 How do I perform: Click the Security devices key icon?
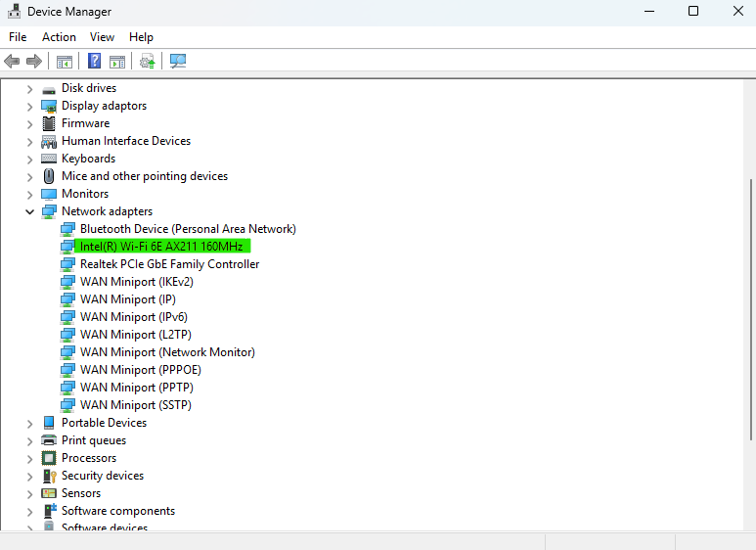point(50,476)
